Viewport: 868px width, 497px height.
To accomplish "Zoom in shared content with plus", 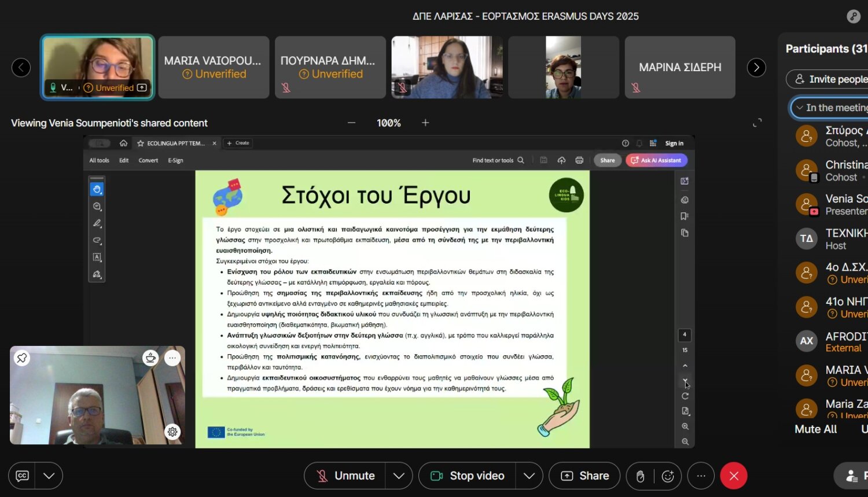I will (x=425, y=123).
